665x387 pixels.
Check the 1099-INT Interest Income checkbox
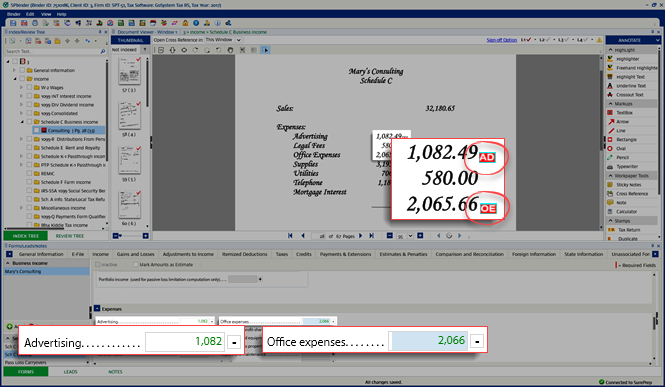(29, 96)
